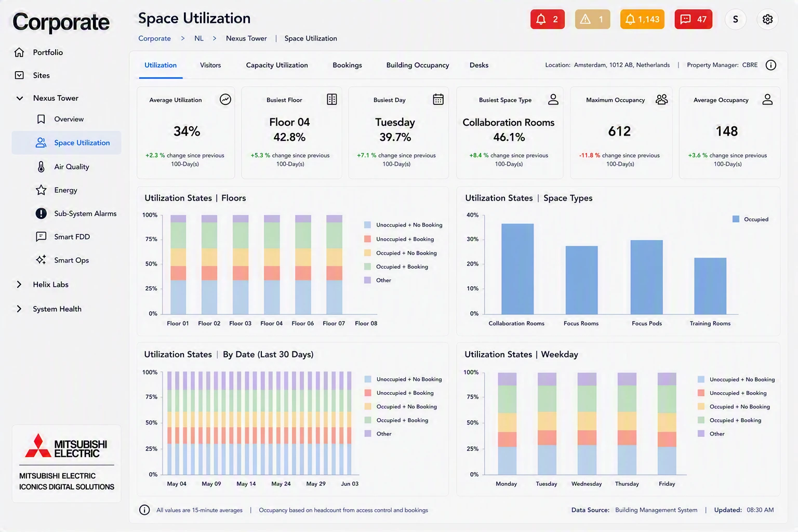Switch to the Capacity Utilization tab
798x532 pixels.
pyautogui.click(x=277, y=65)
